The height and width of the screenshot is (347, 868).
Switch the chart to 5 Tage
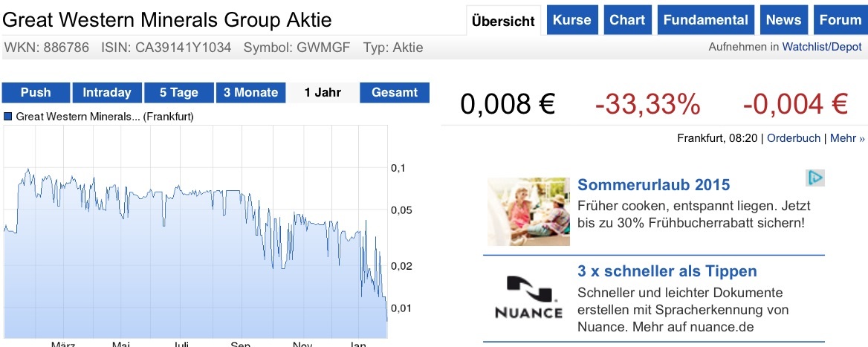coord(179,93)
